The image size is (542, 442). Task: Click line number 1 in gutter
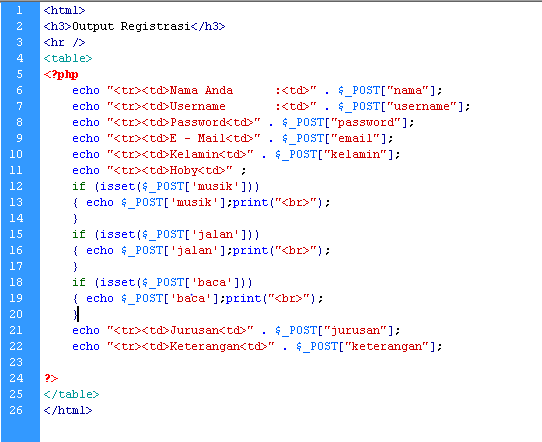click(20, 10)
